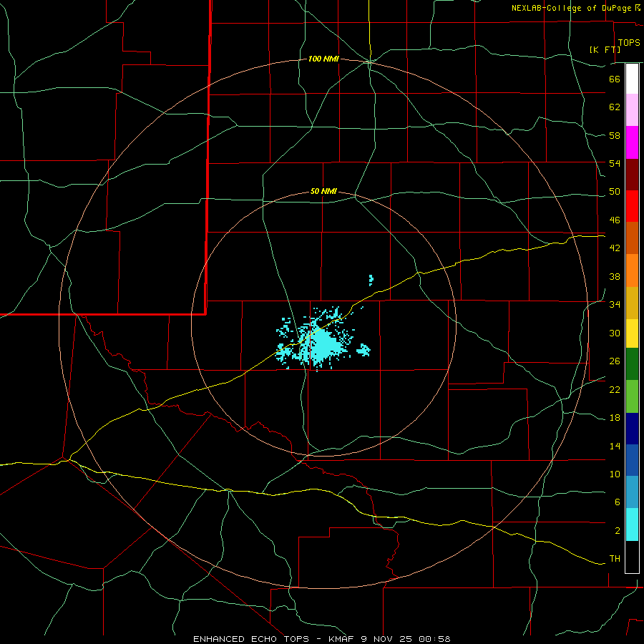
Task: Click the 46 legend scale value
Action: click(615, 220)
